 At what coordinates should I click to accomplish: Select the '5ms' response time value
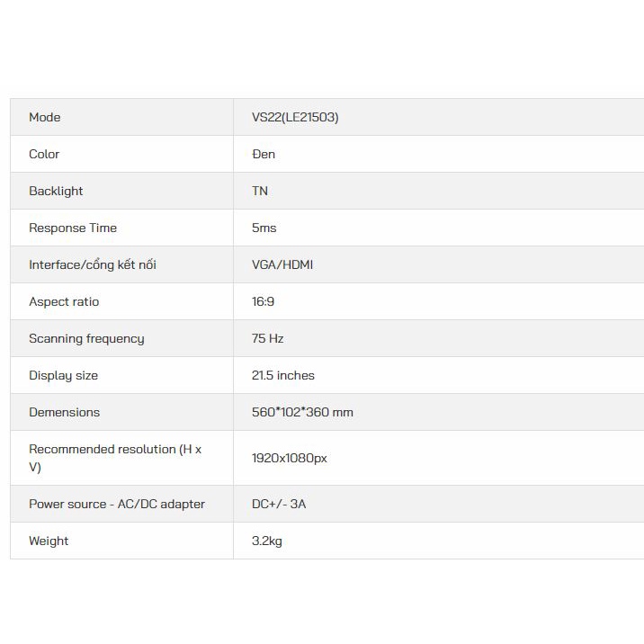[x=264, y=228]
